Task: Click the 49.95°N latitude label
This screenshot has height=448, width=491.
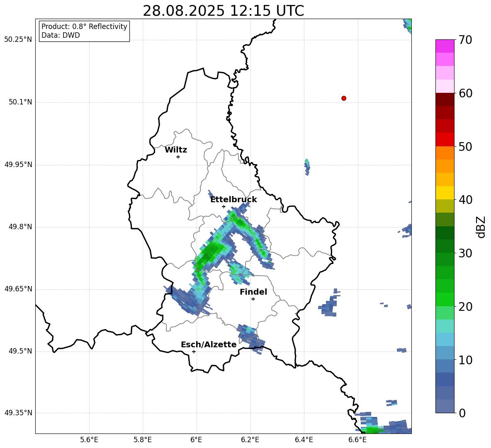Action: (x=18, y=164)
